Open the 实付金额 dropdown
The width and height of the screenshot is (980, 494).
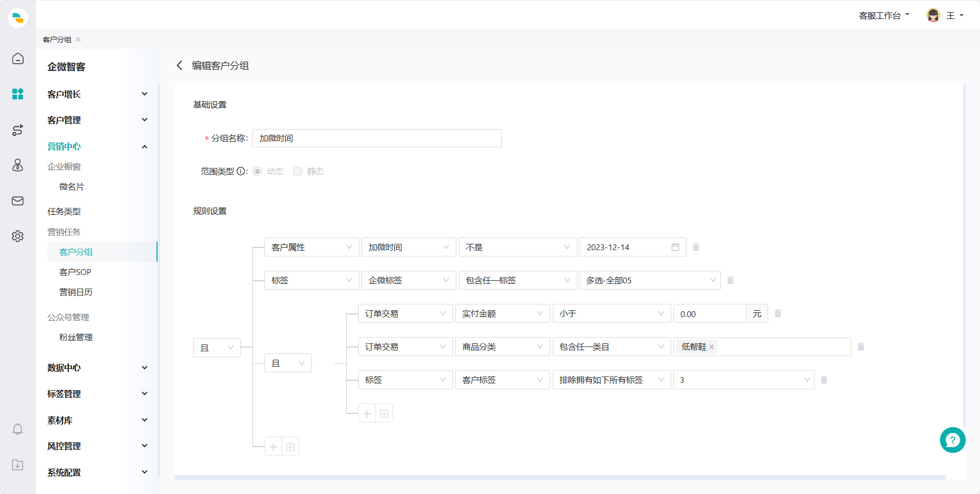(503, 313)
